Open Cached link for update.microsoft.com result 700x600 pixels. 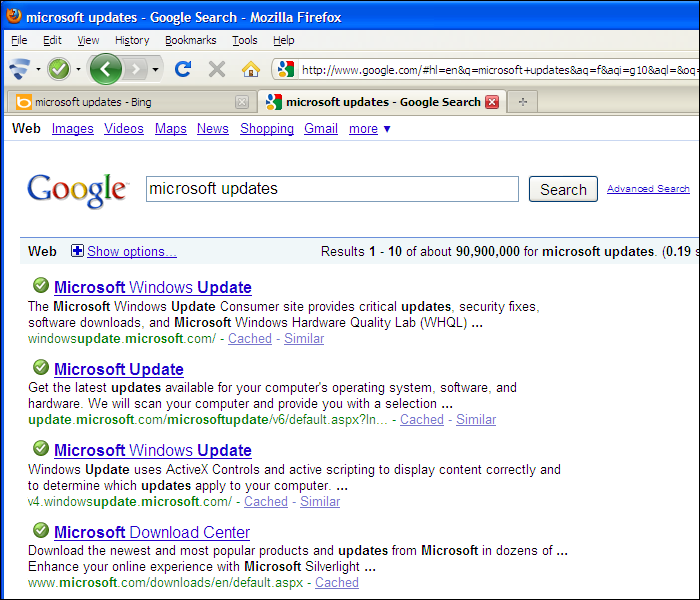[421, 420]
